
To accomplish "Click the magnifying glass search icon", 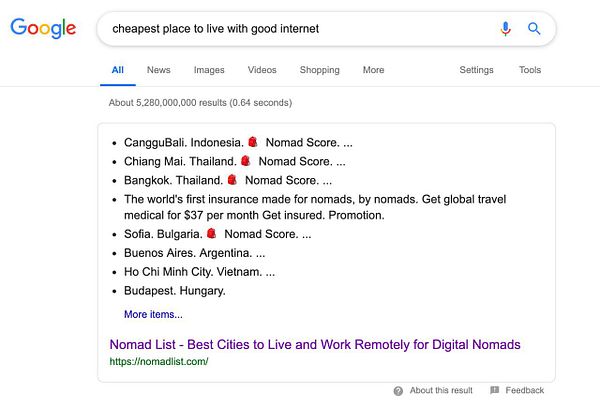I will 534,29.
